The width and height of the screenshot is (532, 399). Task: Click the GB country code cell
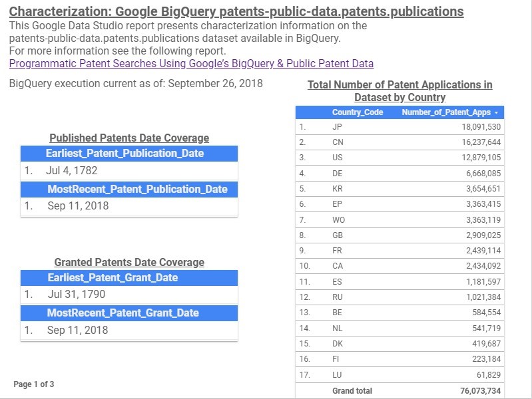(x=338, y=235)
